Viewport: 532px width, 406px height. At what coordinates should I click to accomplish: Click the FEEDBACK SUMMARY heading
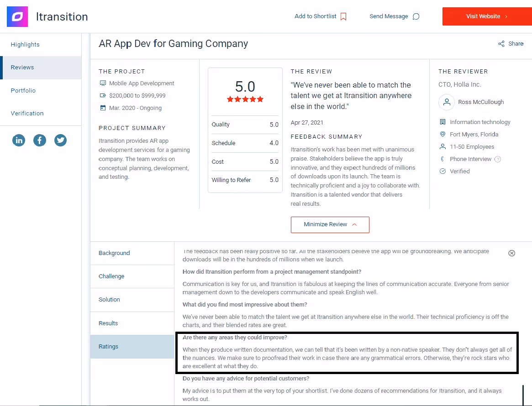click(327, 136)
